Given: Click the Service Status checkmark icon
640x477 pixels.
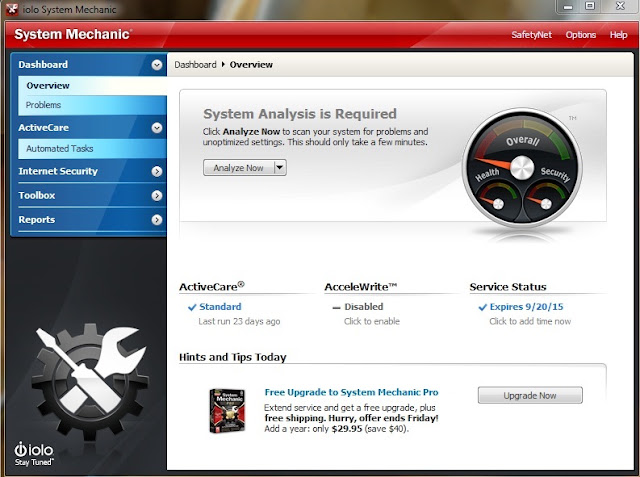Looking at the screenshot, I should coord(482,307).
